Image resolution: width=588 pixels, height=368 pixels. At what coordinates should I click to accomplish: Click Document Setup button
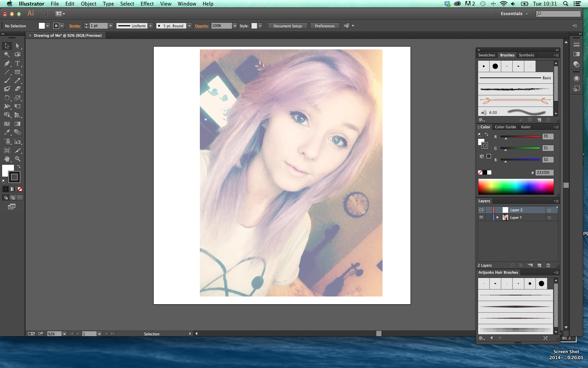(288, 26)
